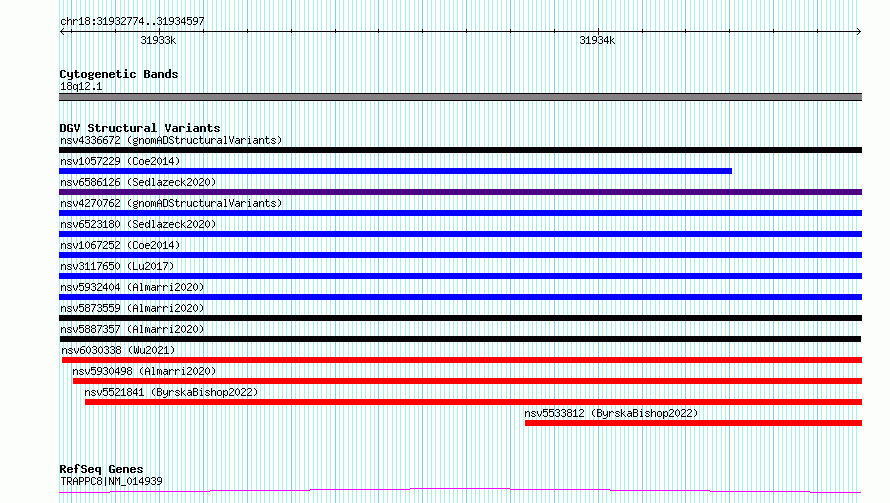Open variant label nsv6586126 (Sedlazeck2020)
890x503 pixels.
click(x=138, y=182)
